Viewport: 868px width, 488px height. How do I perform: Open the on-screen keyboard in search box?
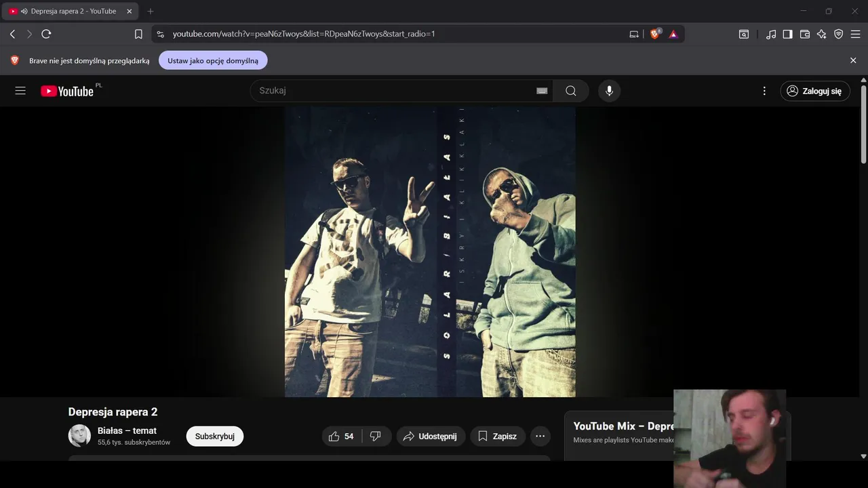click(x=542, y=91)
